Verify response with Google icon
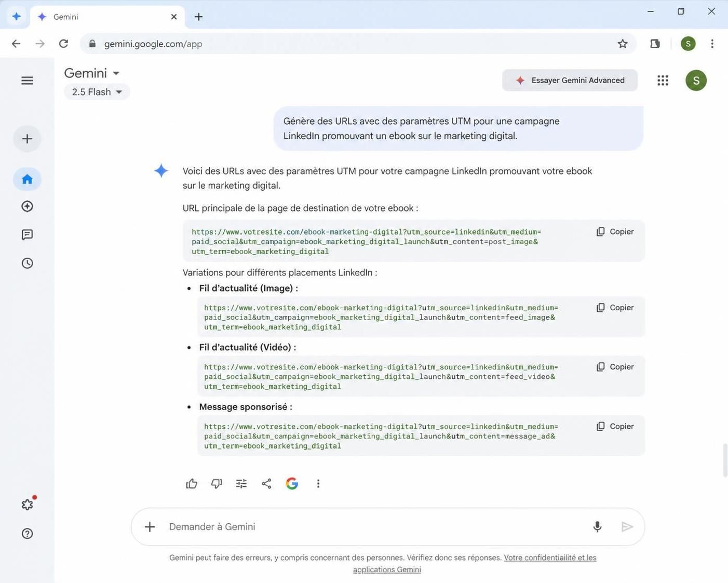728x583 pixels. [292, 484]
